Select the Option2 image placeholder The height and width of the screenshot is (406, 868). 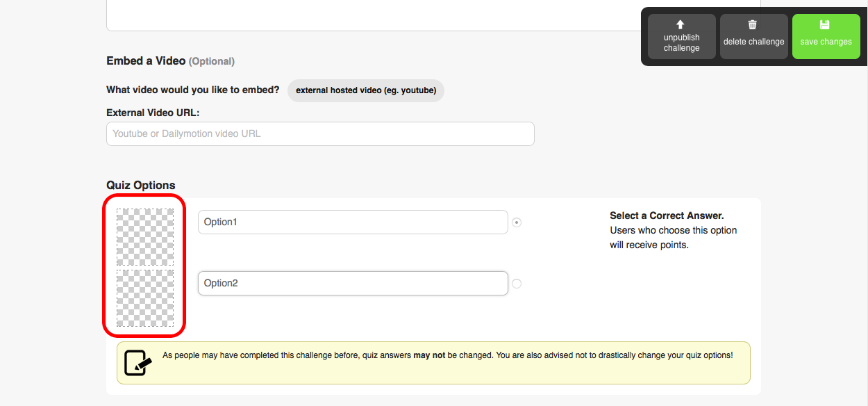pyautogui.click(x=145, y=298)
